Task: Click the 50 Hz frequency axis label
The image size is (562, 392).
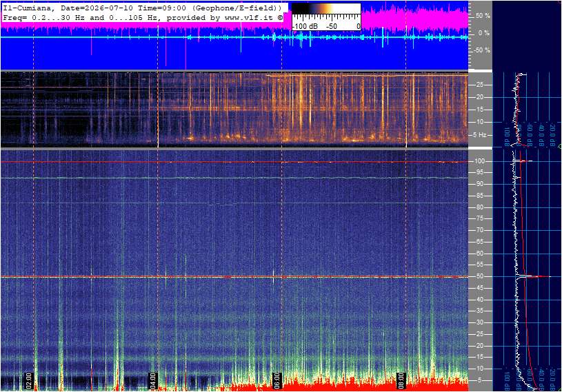Action: pos(480,276)
